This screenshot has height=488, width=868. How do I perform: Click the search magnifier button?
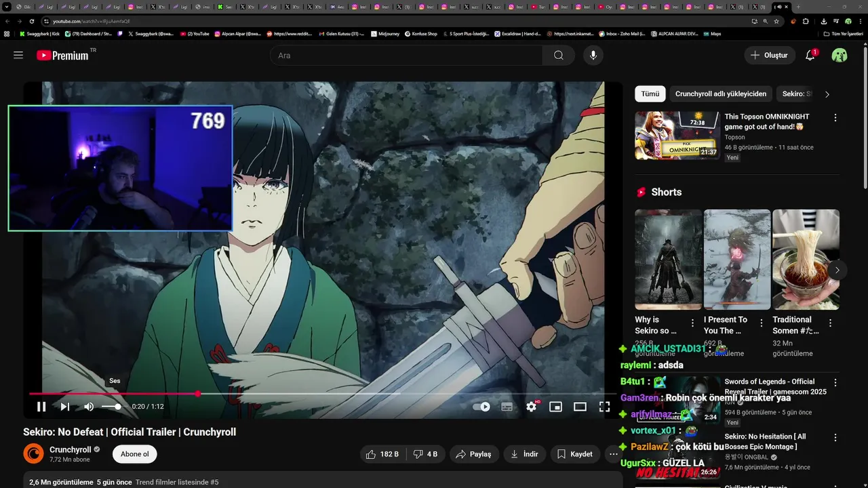pos(558,56)
